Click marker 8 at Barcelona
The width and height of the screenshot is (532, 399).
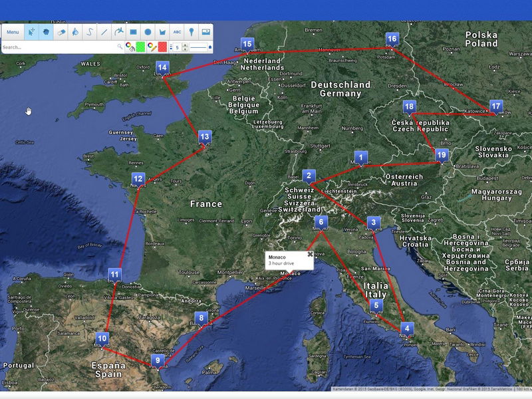coord(201,319)
